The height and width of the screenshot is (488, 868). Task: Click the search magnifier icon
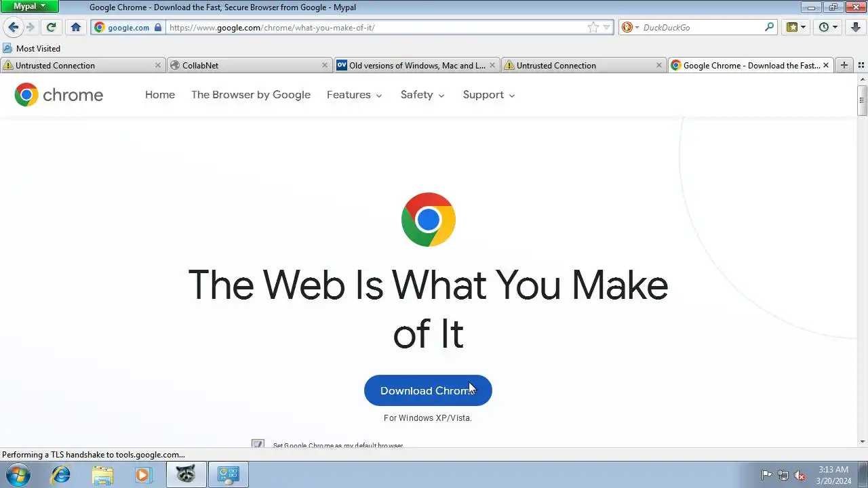tap(769, 27)
